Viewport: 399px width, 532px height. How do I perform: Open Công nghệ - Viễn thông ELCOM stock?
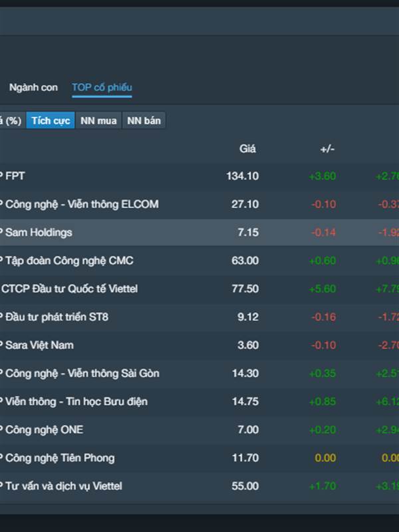point(199,204)
